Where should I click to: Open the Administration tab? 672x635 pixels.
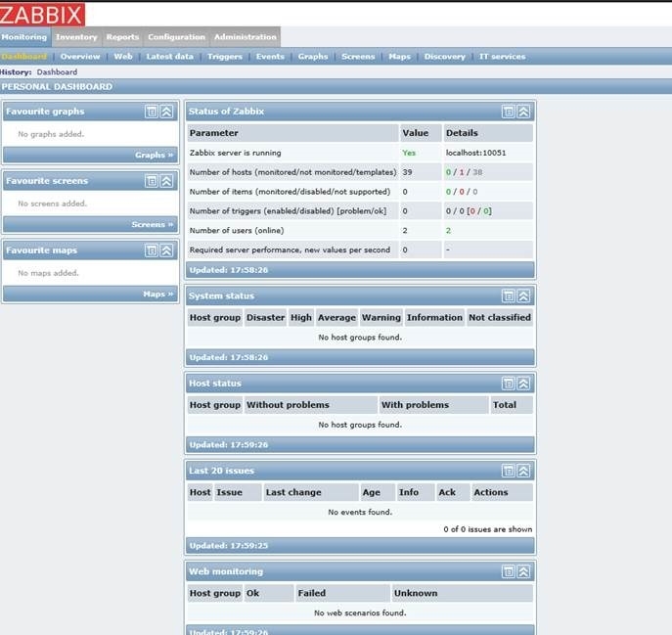pyautogui.click(x=246, y=37)
